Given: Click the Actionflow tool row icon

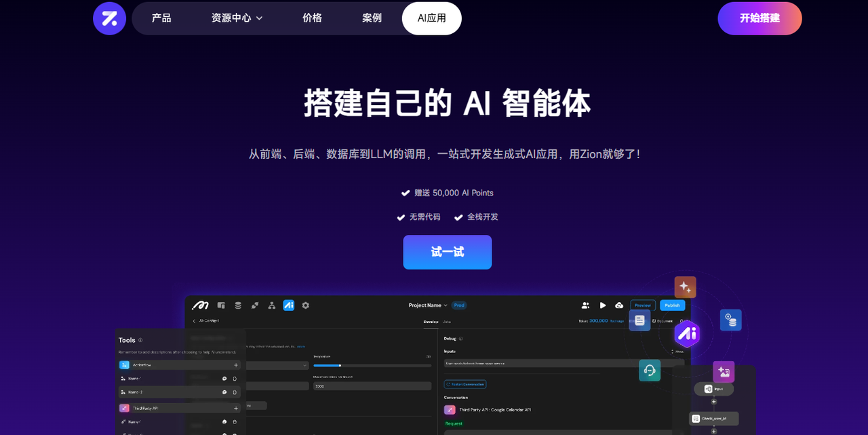Looking at the screenshot, I should (124, 365).
